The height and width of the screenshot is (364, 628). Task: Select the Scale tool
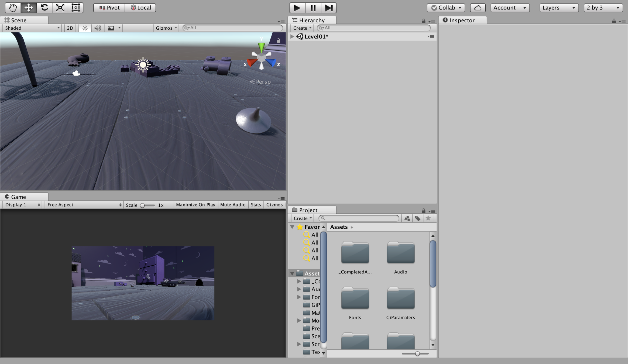(x=60, y=8)
